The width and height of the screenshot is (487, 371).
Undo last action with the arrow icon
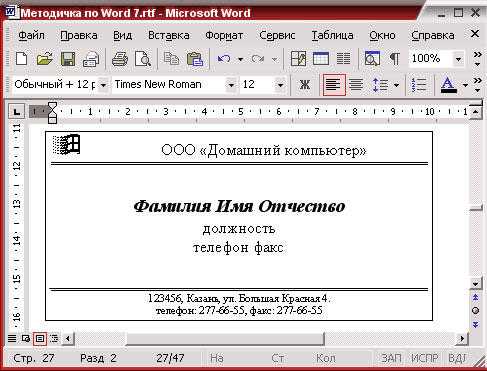[224, 59]
